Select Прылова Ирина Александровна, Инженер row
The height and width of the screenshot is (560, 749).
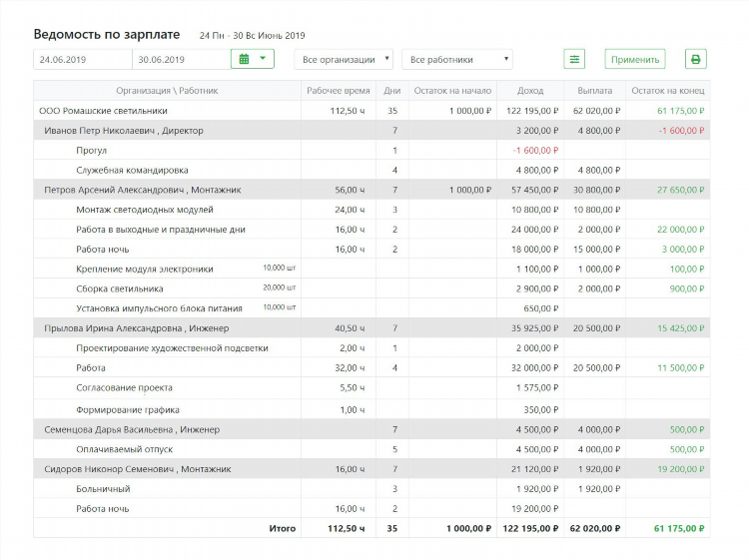coord(372,328)
